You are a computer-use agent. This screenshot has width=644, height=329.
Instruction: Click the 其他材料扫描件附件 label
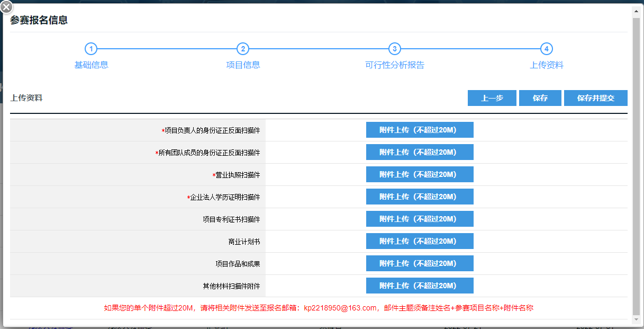pos(232,286)
